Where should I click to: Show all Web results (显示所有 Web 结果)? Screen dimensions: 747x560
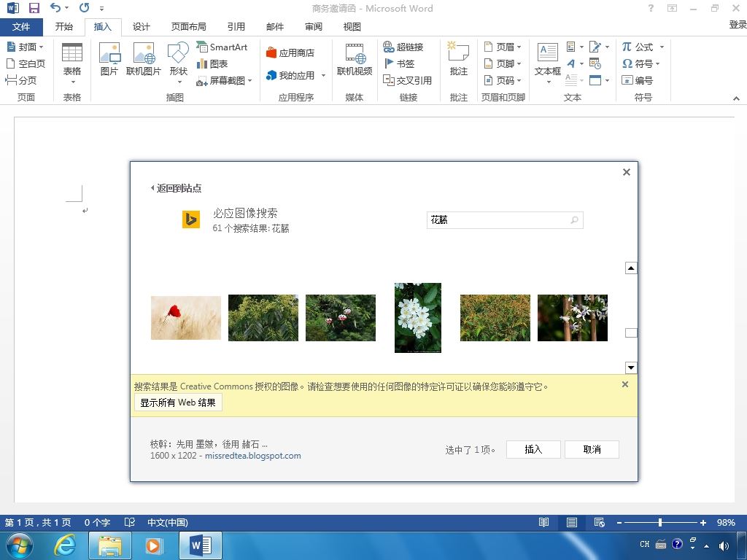click(x=178, y=402)
